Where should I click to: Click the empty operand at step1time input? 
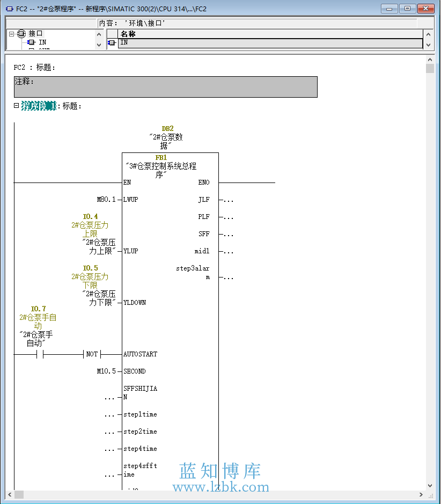click(x=109, y=415)
